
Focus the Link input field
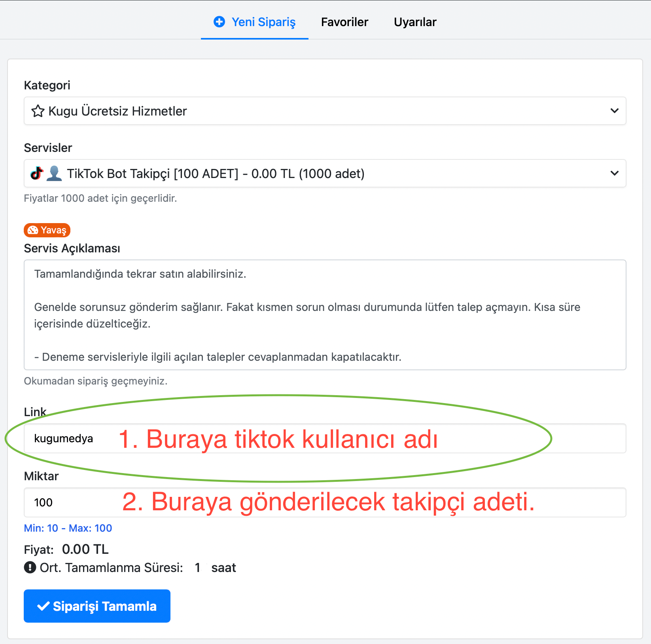tap(325, 438)
